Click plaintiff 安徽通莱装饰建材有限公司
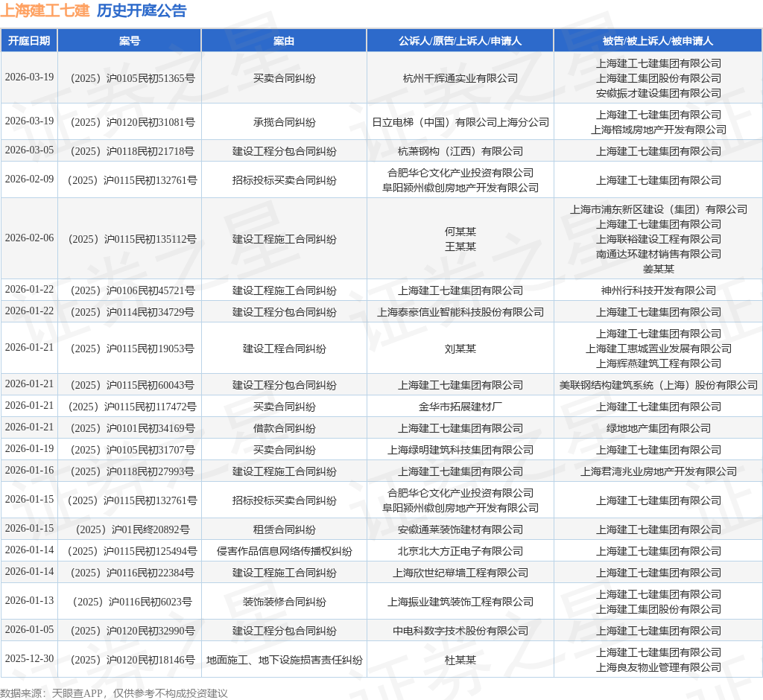The image size is (763, 700). 460,529
